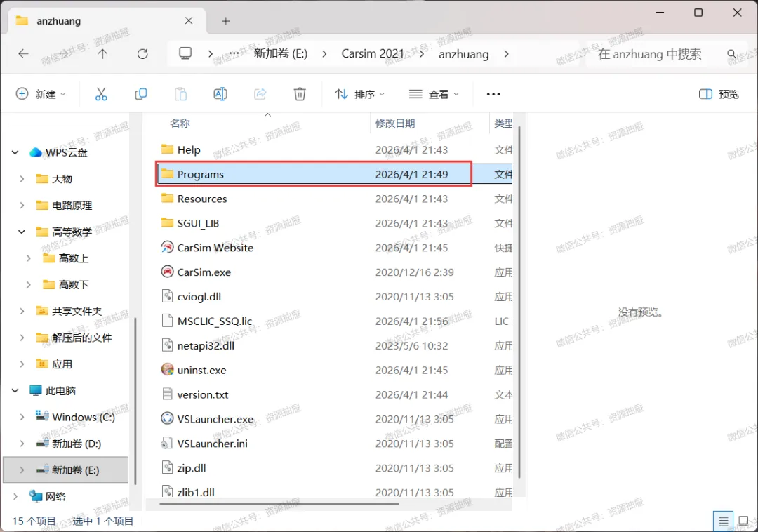Click the 新加卷 (E:) breadcrumb
This screenshot has width=758, height=532.
[x=281, y=53]
